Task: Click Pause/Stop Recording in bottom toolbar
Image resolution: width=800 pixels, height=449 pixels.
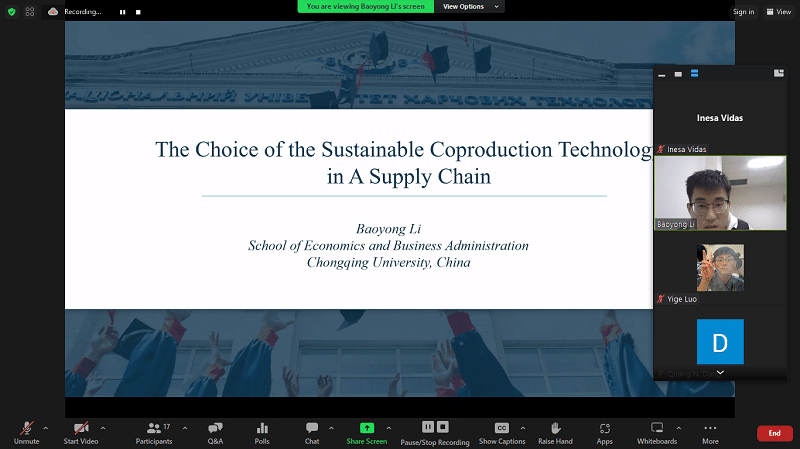Action: pyautogui.click(x=435, y=431)
